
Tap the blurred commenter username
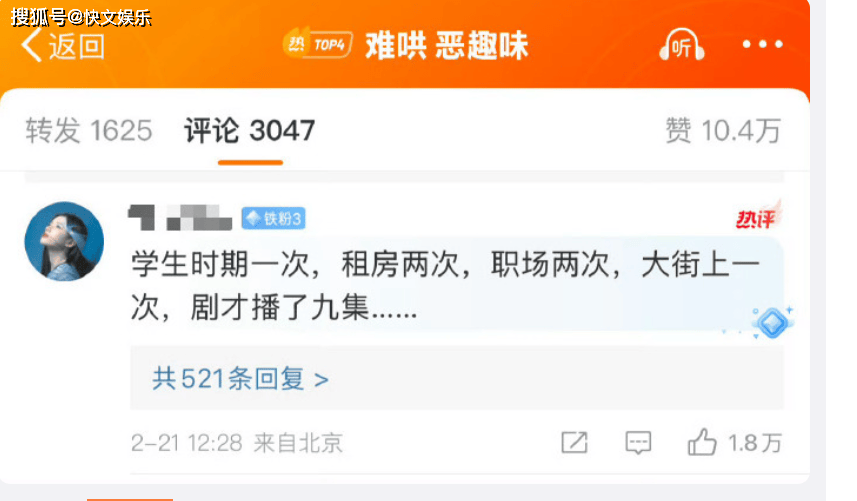(180, 217)
